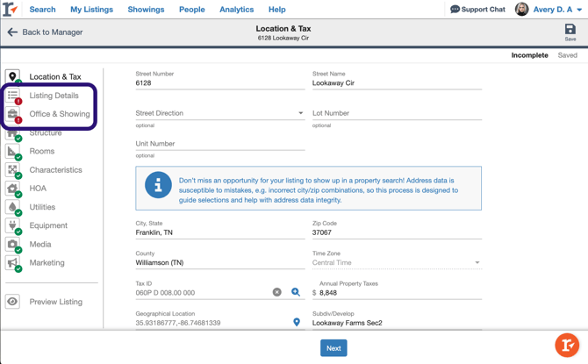The height and width of the screenshot is (364, 588).
Task: Click the blue info icon in notice
Action: (158, 186)
